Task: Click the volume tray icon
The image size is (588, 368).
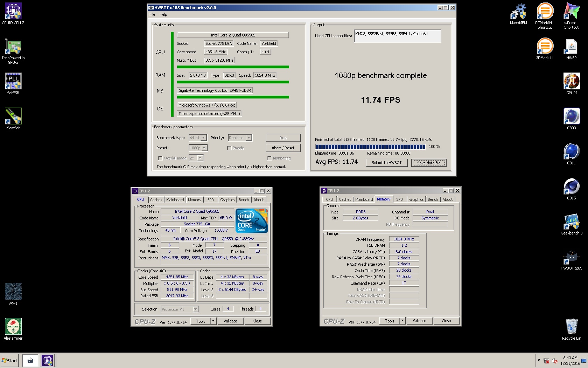Action: click(555, 361)
